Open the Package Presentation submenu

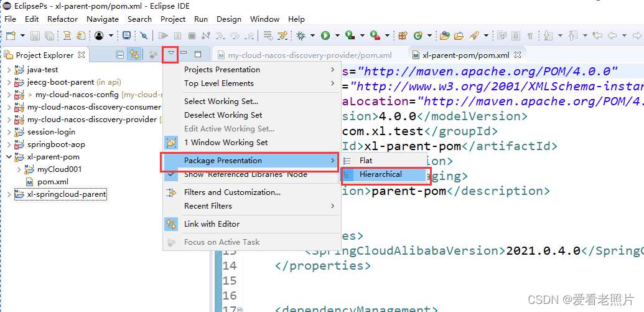[x=252, y=160]
